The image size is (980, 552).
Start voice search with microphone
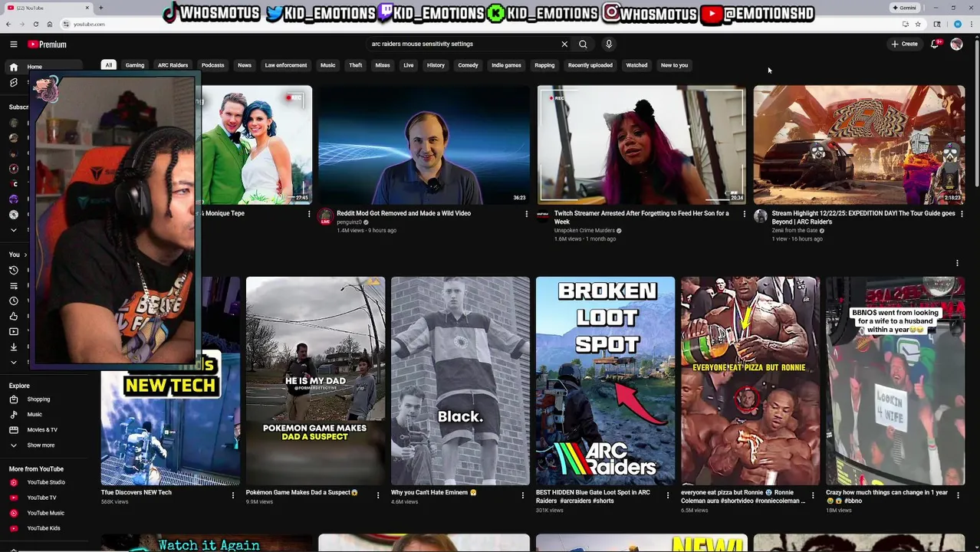[x=609, y=44]
